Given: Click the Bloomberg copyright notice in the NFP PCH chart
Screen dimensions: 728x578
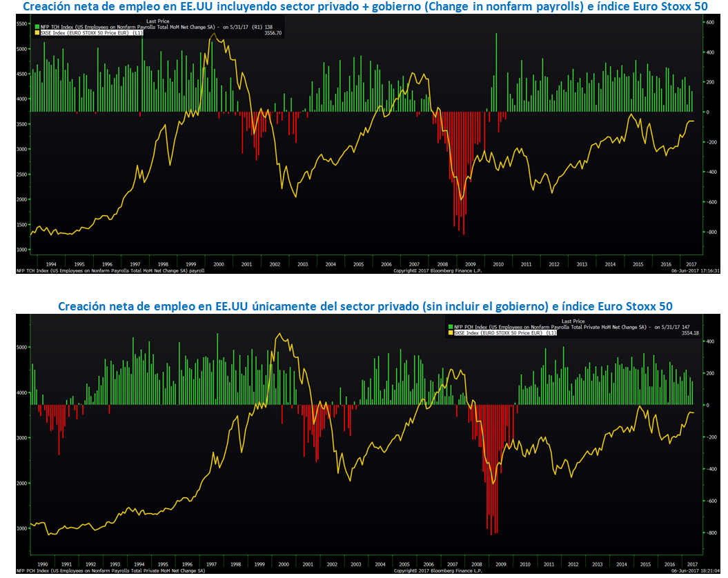Looking at the screenshot, I should pos(437,570).
